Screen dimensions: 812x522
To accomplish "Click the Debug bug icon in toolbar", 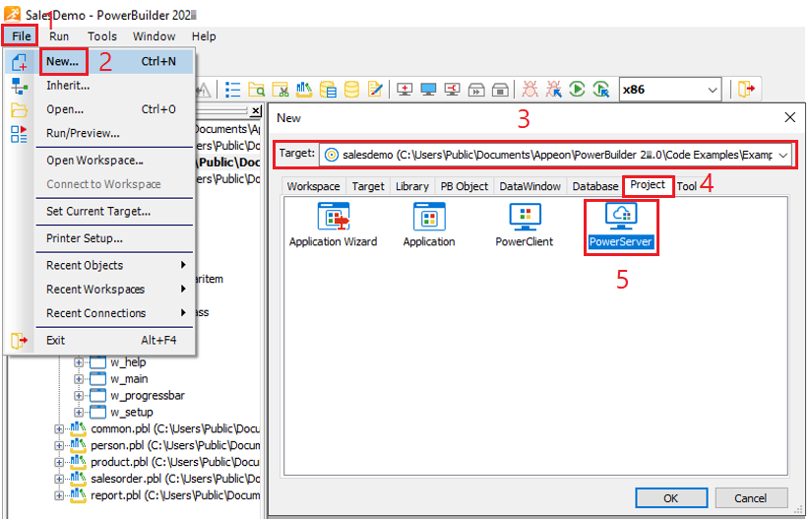I will (x=531, y=90).
